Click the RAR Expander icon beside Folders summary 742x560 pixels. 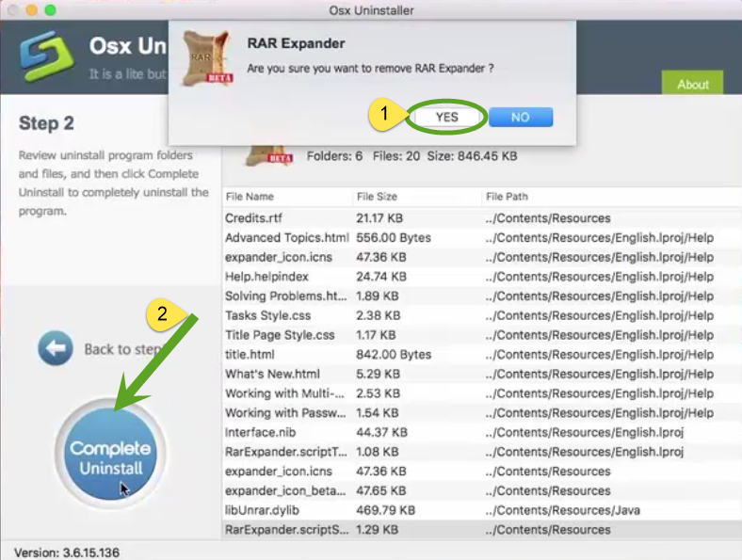[269, 156]
